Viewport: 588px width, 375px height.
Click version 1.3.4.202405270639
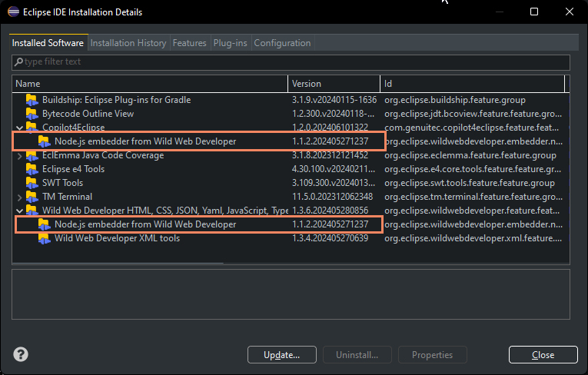330,238
